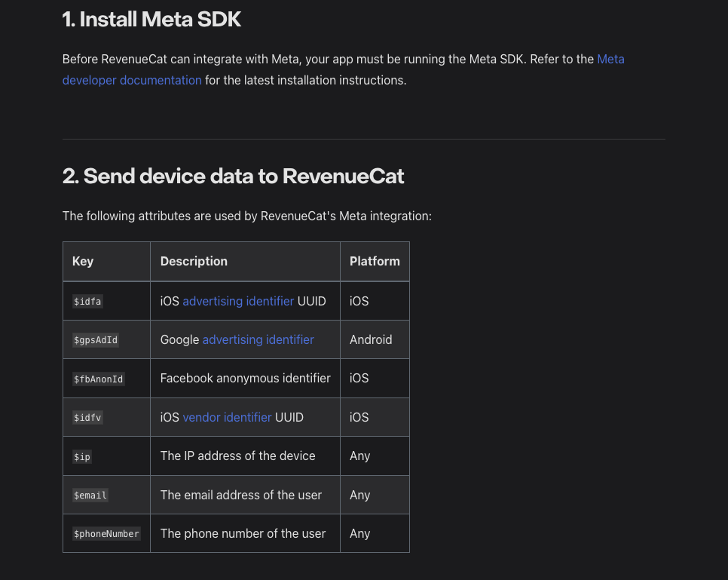Click 'Facebook anonymous identifier' description
The height and width of the screenshot is (580, 728).
pyautogui.click(x=245, y=379)
